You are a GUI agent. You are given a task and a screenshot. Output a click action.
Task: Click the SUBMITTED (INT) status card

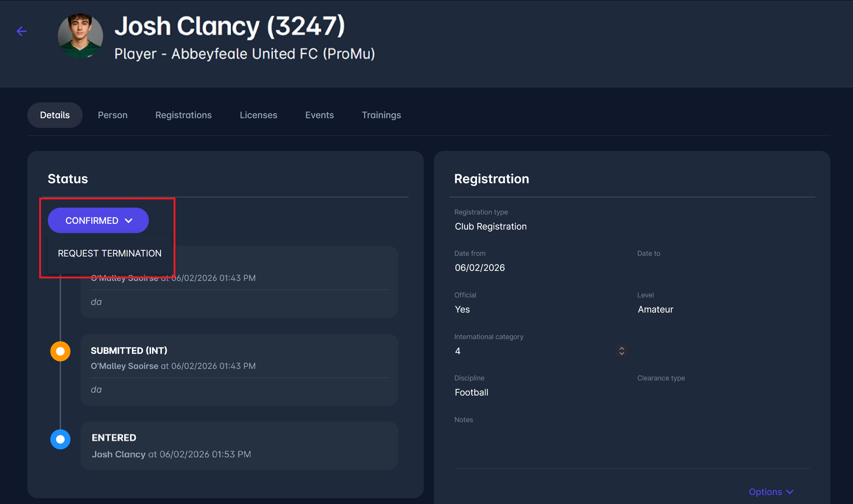coord(239,370)
